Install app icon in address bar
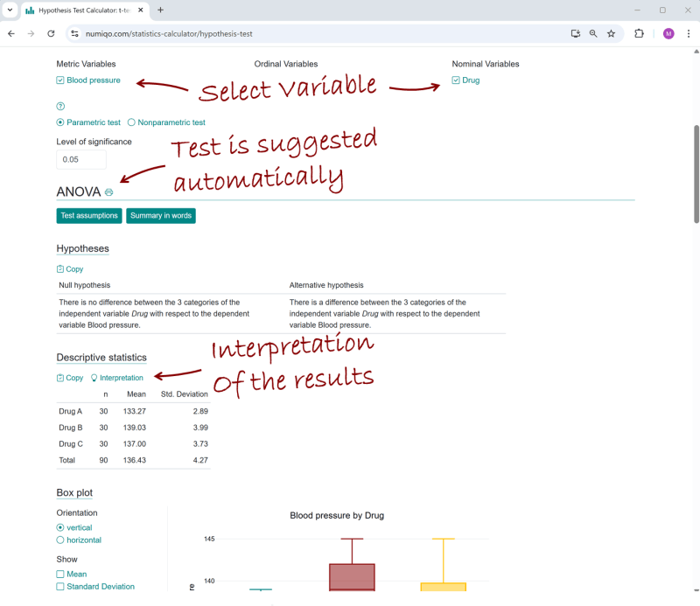700x606 pixels. click(576, 33)
